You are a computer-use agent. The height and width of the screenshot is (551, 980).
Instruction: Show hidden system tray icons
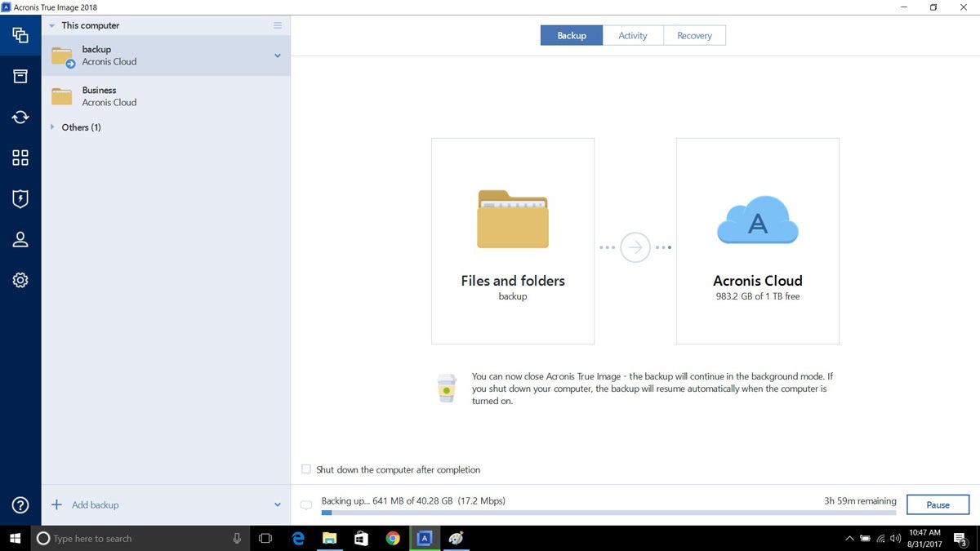point(850,538)
